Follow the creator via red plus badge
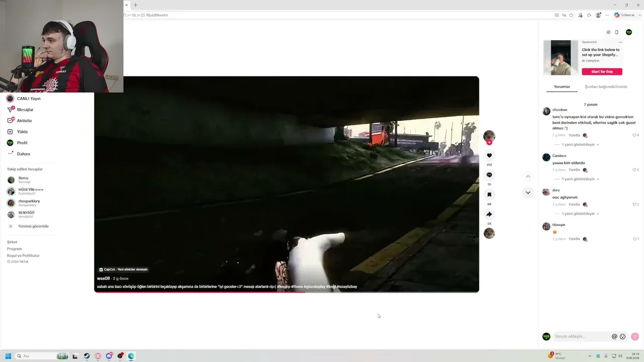This screenshot has height=362, width=644. (489, 142)
